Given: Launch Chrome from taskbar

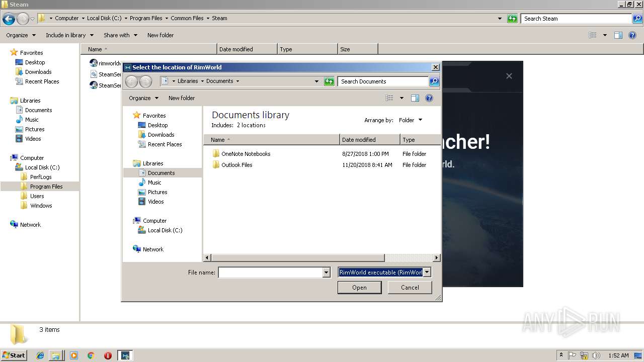Looking at the screenshot, I should click(91, 355).
